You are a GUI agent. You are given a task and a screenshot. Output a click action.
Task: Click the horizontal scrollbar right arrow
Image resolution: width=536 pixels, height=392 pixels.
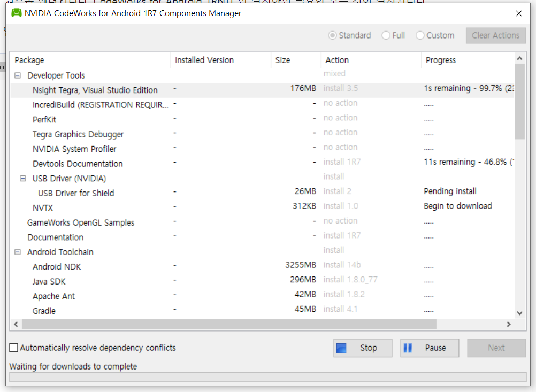click(x=509, y=324)
